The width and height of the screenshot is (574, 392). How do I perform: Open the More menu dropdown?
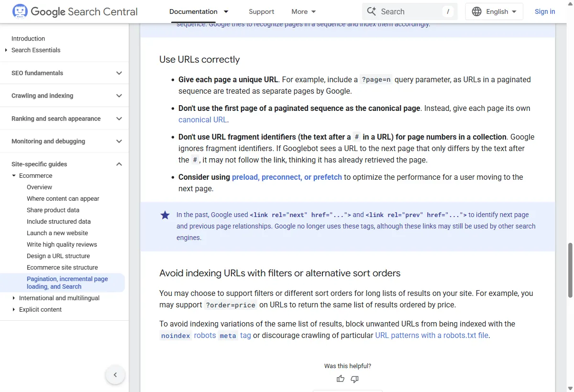point(304,11)
